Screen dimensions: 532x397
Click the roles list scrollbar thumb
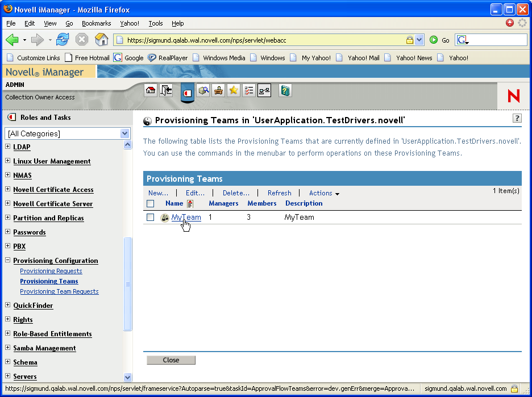pos(127,284)
